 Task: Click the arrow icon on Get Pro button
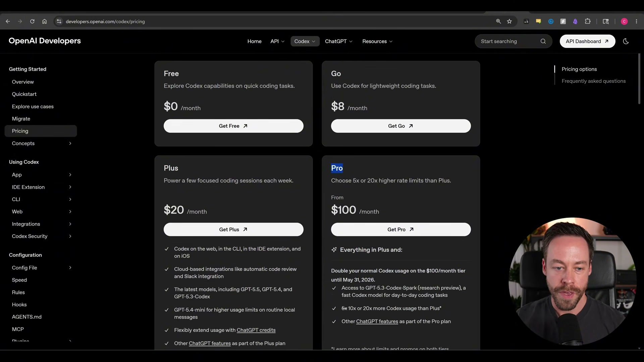coord(412,230)
